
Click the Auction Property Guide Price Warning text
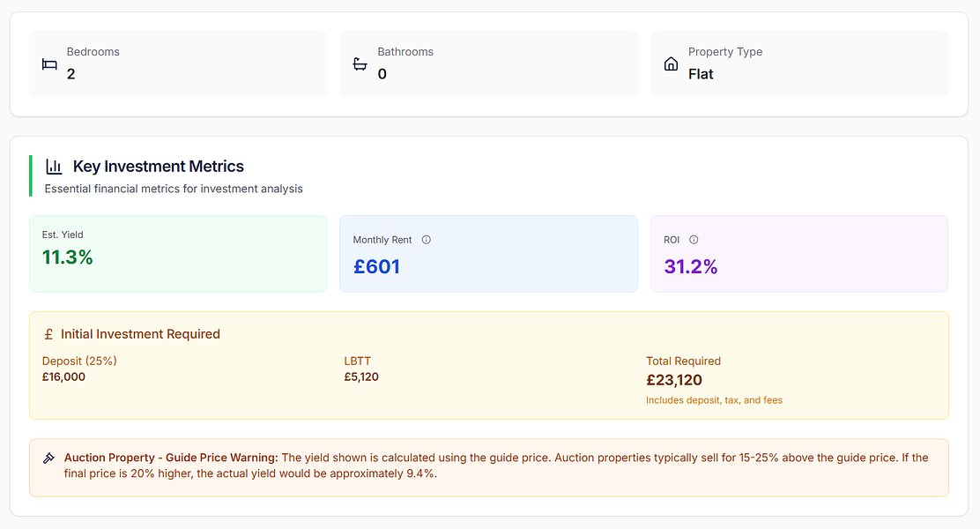point(171,458)
